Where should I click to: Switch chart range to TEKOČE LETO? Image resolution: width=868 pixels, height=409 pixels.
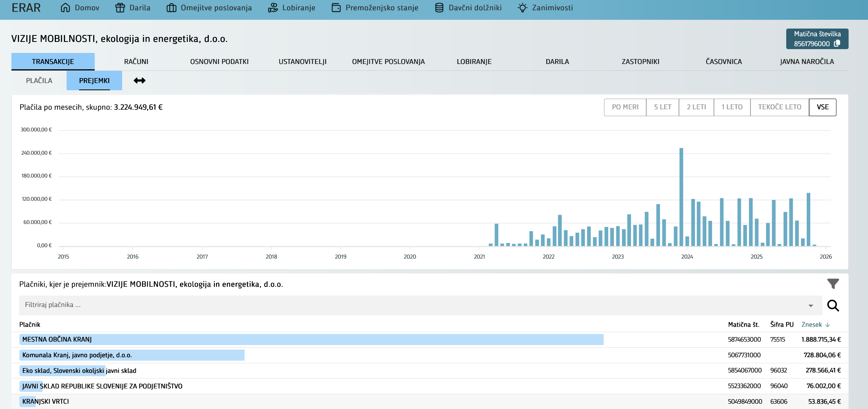779,107
